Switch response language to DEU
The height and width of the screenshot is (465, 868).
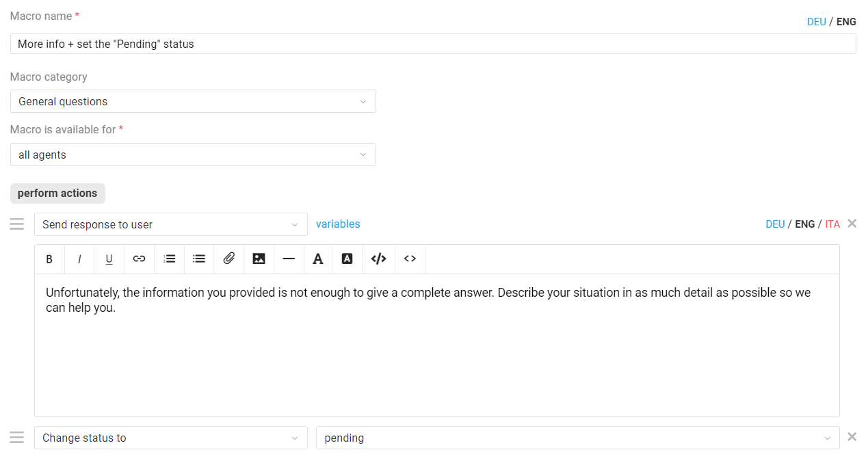click(x=775, y=224)
